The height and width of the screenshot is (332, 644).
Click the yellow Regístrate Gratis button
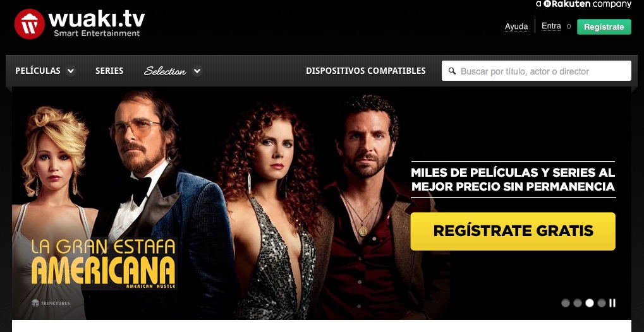[513, 231]
